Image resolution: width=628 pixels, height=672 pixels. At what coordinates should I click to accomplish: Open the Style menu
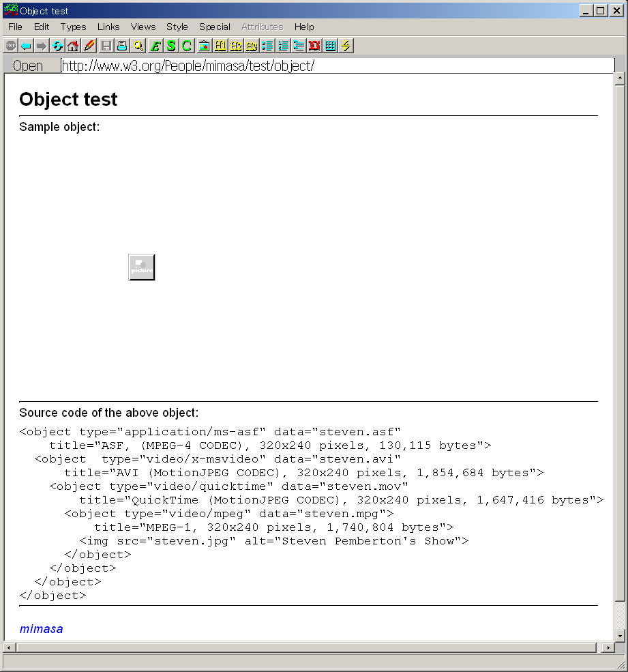tap(177, 27)
